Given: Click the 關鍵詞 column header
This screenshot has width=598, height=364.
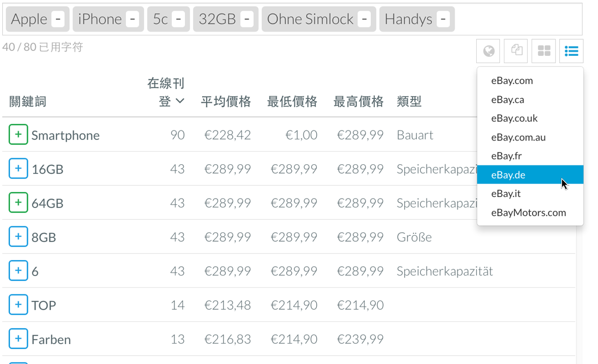Looking at the screenshot, I should [x=28, y=101].
